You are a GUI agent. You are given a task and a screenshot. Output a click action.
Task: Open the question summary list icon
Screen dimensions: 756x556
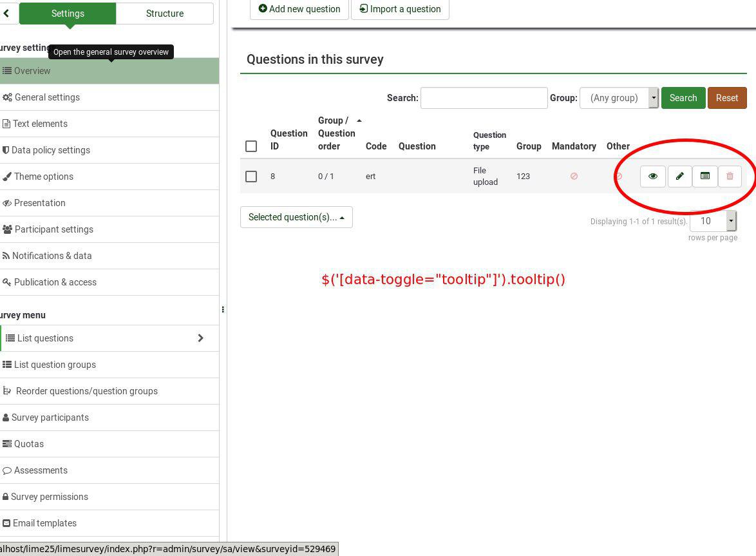(704, 176)
